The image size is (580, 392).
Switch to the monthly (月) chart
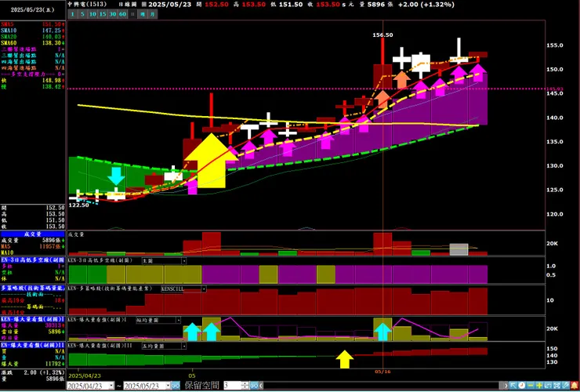(152, 14)
